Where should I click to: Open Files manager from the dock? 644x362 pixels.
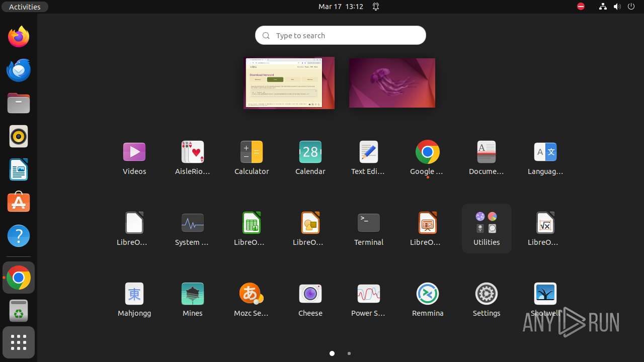(x=19, y=103)
